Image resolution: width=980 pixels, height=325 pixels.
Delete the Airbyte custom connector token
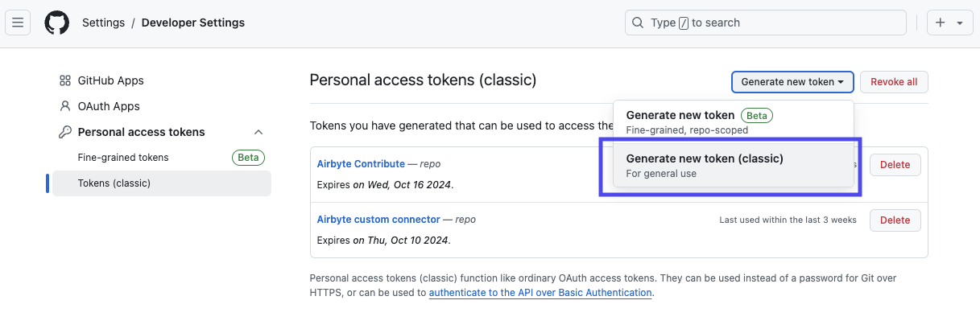(895, 220)
